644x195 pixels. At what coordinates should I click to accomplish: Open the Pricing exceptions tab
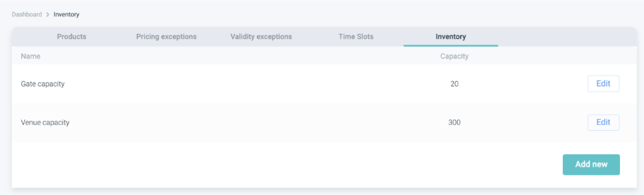166,37
